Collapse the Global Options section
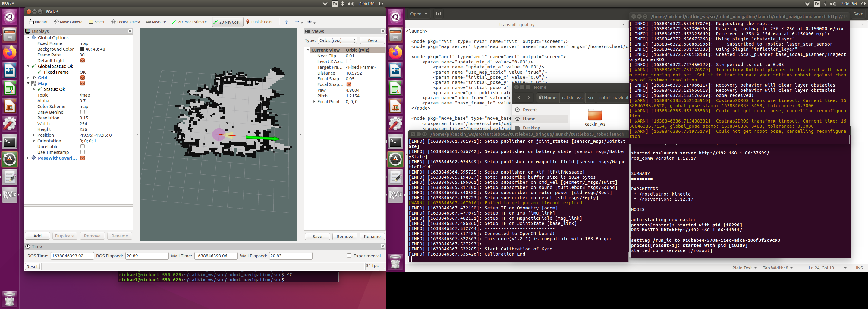The height and width of the screenshot is (309, 868). [x=29, y=37]
